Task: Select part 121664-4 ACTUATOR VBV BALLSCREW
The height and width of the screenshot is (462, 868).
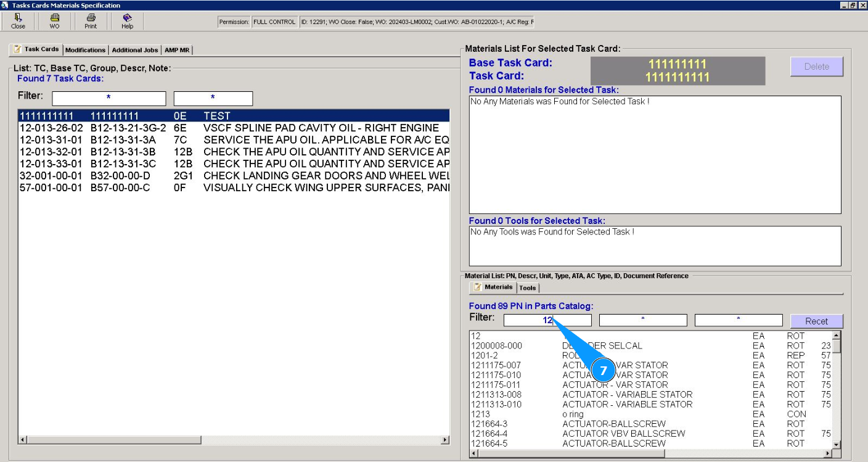Action: (x=650, y=434)
